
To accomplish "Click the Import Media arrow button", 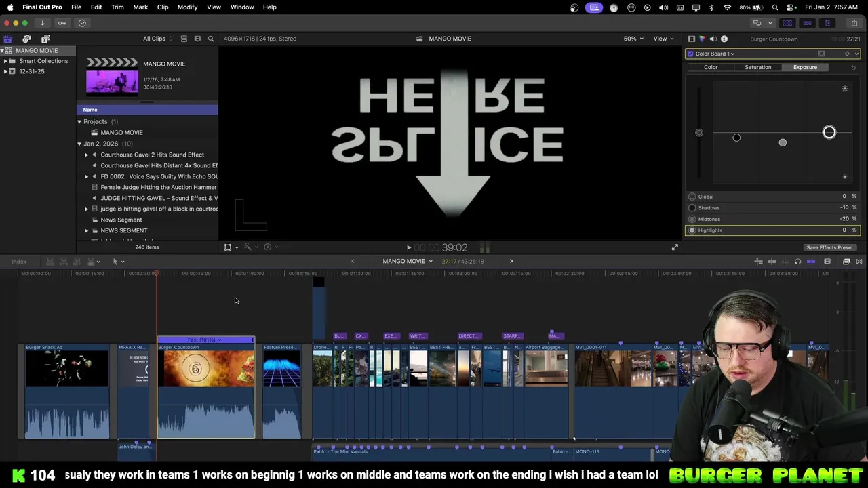I will pos(42,23).
